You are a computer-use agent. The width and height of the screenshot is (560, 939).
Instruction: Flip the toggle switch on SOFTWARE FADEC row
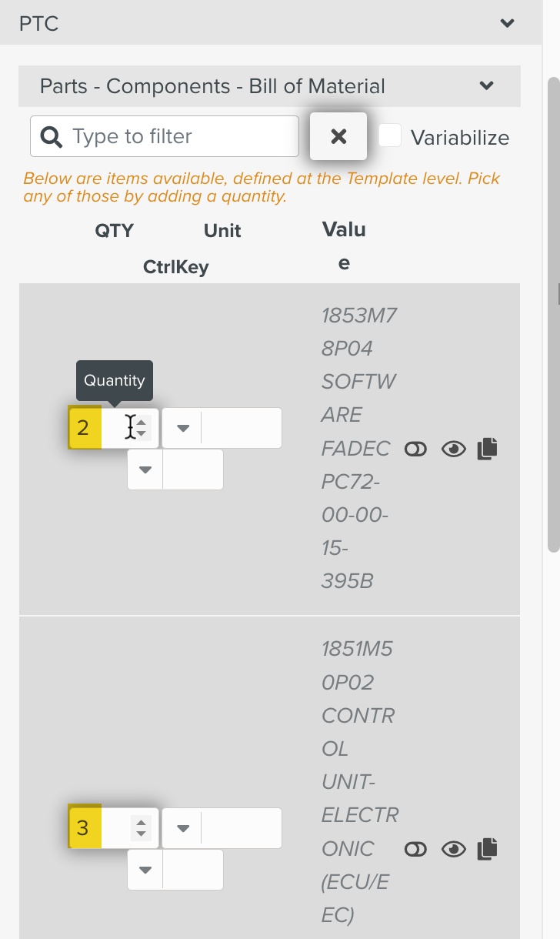(415, 449)
